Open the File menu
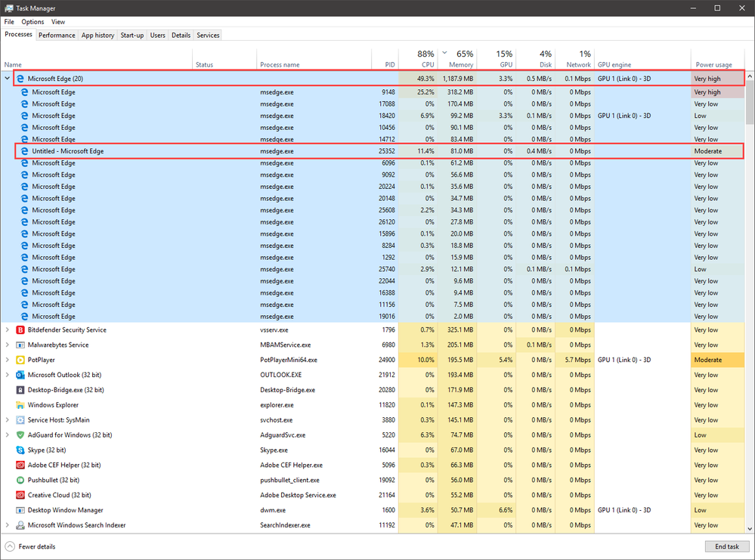The width and height of the screenshot is (755, 560). click(x=9, y=22)
